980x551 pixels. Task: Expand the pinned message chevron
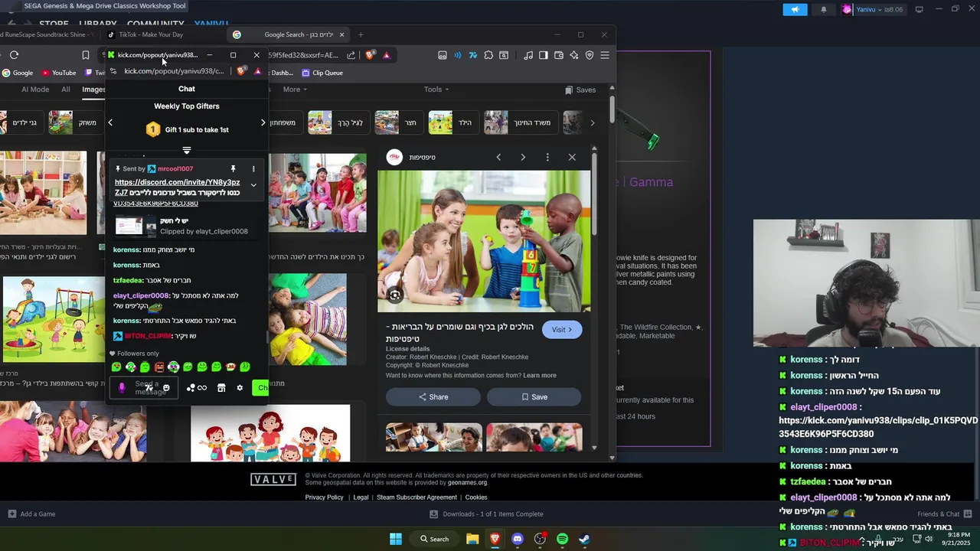coord(253,185)
